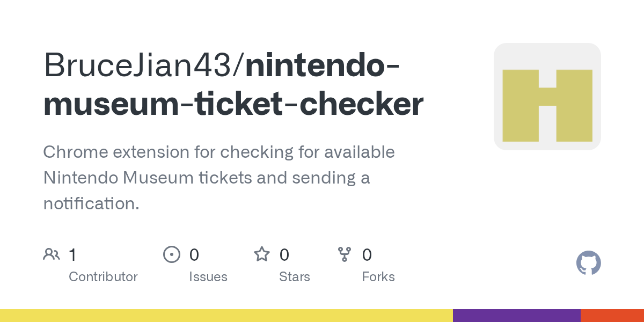The height and width of the screenshot is (322, 644).
Task: Click the purple language bar segment
Action: [516, 316]
